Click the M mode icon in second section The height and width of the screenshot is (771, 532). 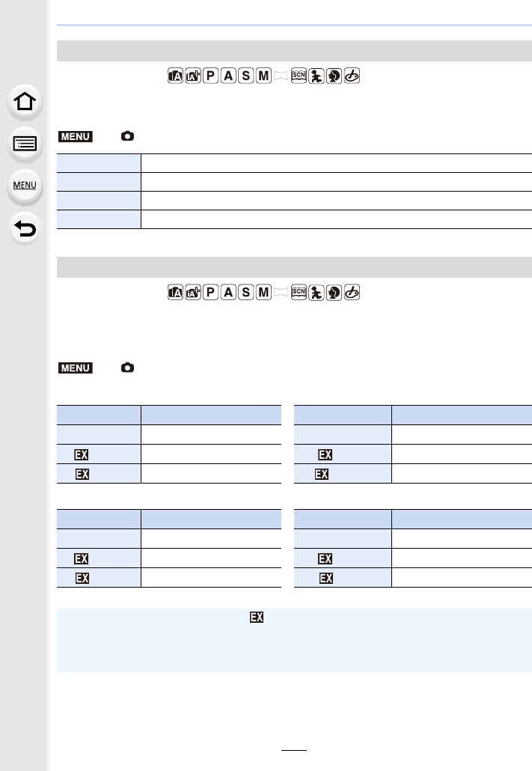pyautogui.click(x=263, y=293)
